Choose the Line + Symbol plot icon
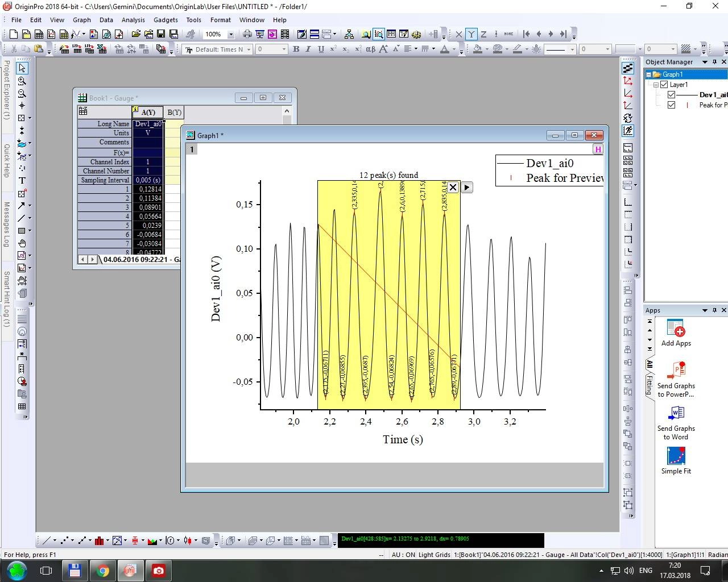728x582 pixels. pos(83,541)
